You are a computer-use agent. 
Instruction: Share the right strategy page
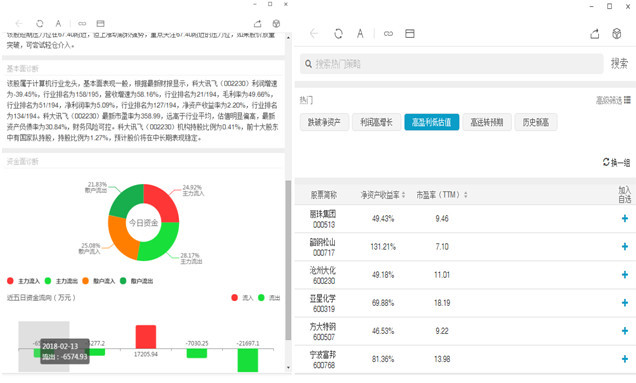tap(595, 33)
